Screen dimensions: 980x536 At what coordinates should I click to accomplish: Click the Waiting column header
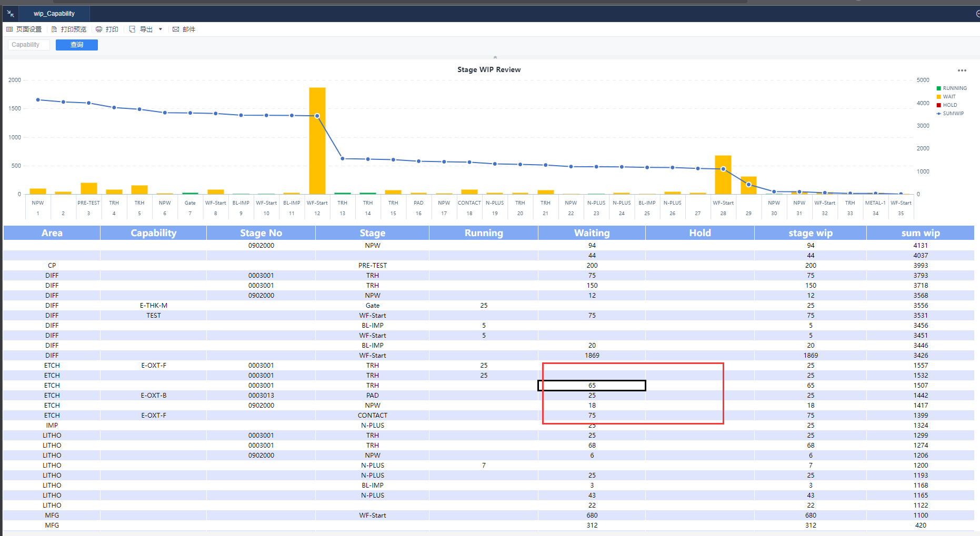click(x=592, y=233)
